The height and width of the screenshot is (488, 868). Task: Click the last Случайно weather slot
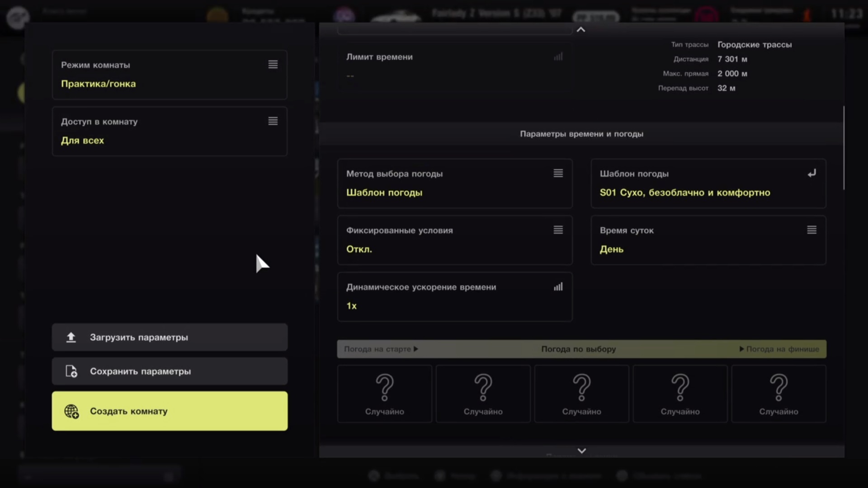tap(778, 394)
